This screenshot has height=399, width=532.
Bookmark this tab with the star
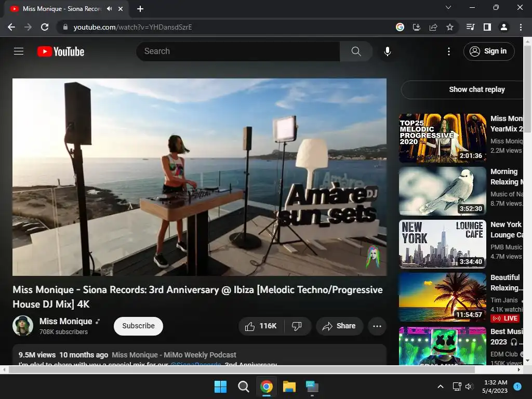coord(450,27)
